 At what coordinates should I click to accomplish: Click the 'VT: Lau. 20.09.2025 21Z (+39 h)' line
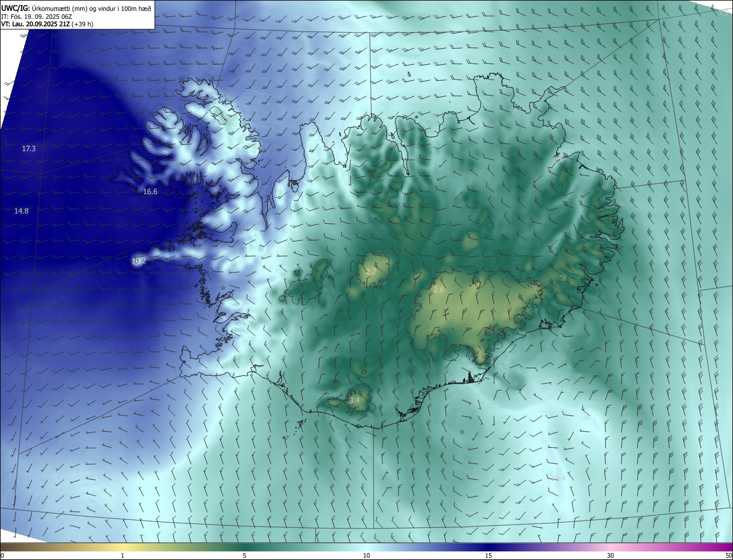[x=46, y=25]
